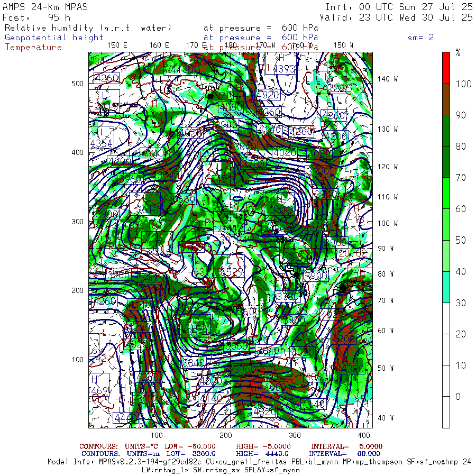Viewport: 476px width, 476px height.
Task: Click the red 'LOW= -60.000' legend text
Action: (x=190, y=446)
